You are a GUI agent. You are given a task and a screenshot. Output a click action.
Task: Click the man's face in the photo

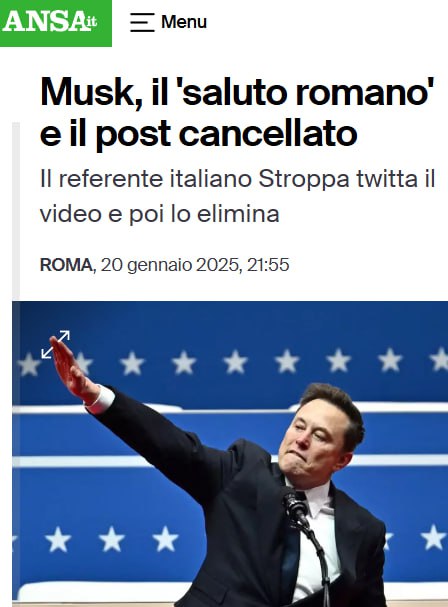(316, 441)
